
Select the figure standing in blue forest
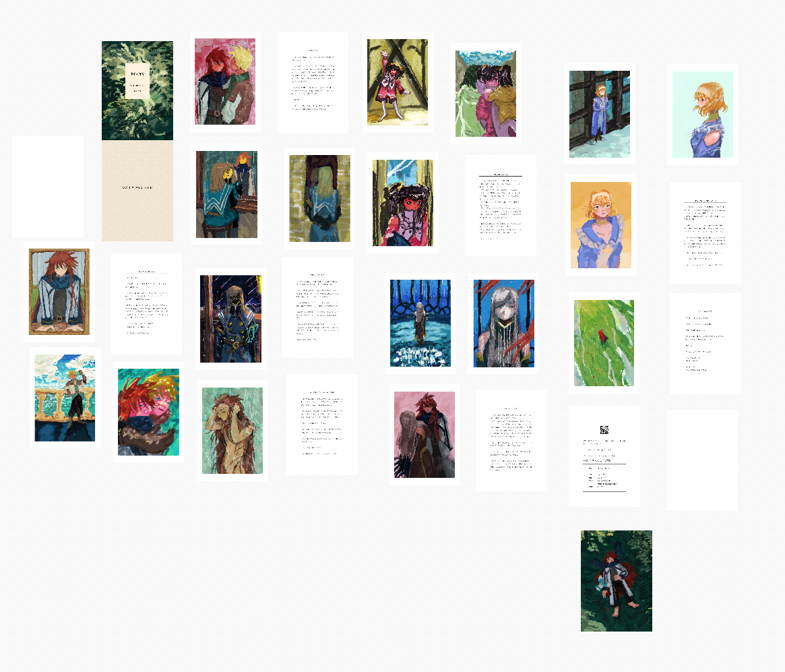coord(420,324)
